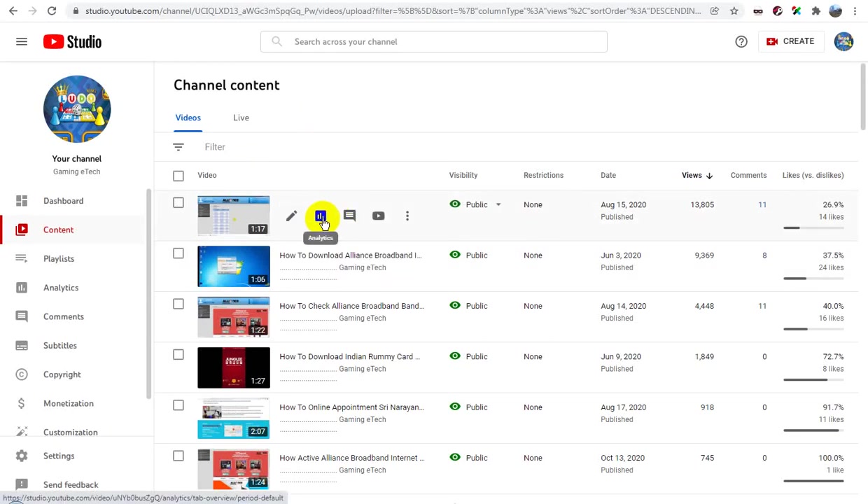Click the pencil Details icon on first video

[291, 216]
